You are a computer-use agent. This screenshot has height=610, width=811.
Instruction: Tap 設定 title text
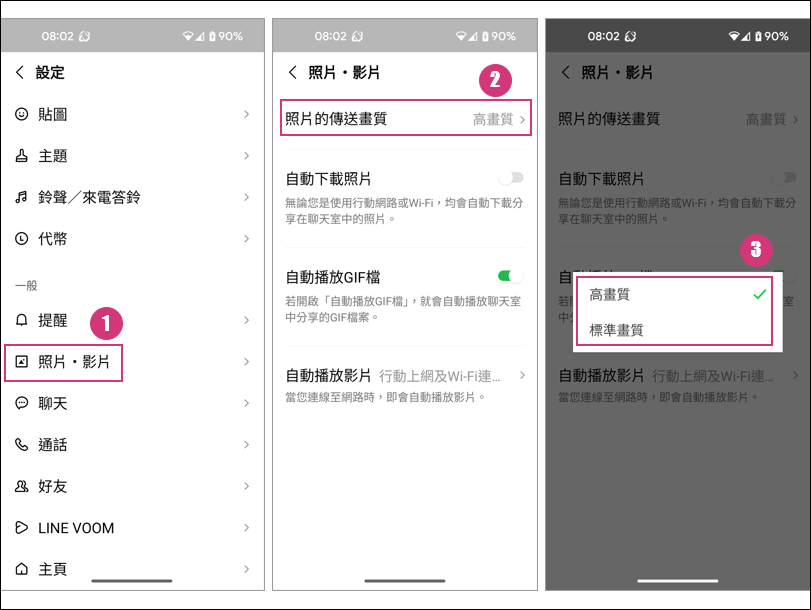pyautogui.click(x=50, y=72)
